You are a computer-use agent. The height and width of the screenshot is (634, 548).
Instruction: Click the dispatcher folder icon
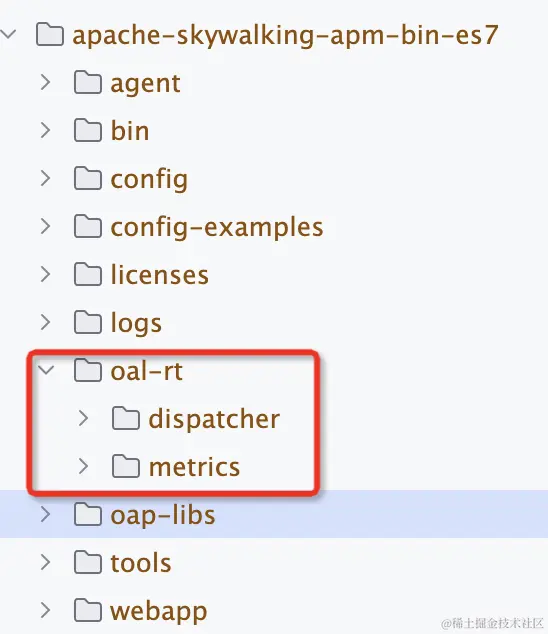tap(126, 418)
